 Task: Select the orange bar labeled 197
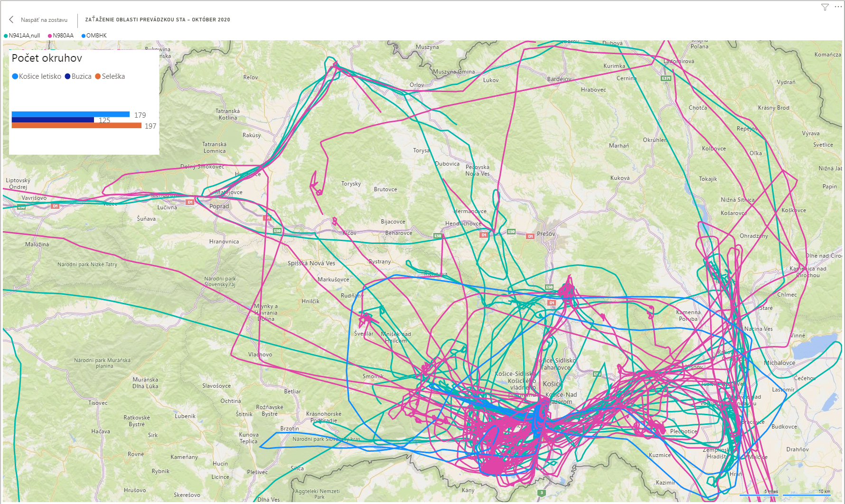pos(76,126)
